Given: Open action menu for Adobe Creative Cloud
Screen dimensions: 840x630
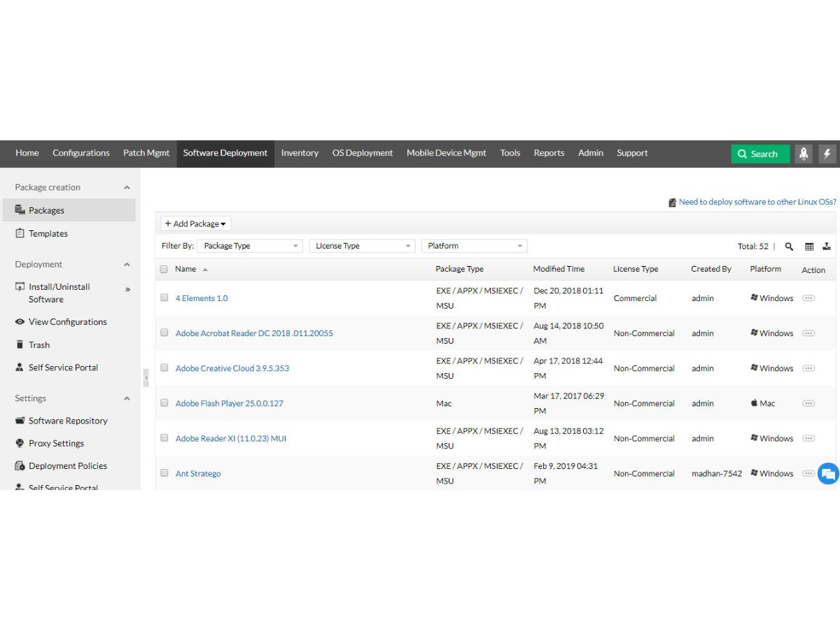Looking at the screenshot, I should pyautogui.click(x=808, y=368).
